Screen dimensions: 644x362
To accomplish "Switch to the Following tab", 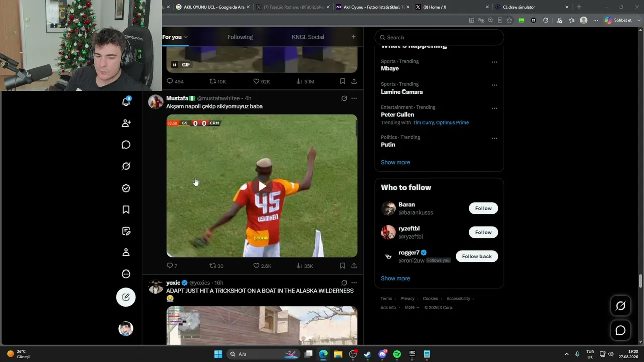I will [240, 37].
